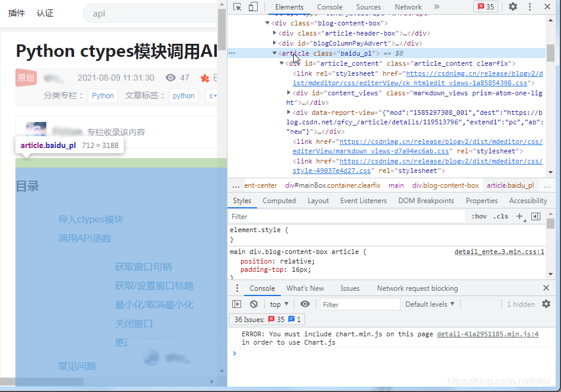561x392 pixels.
Task: Open the DOM Breakpoints tab
Action: (426, 201)
